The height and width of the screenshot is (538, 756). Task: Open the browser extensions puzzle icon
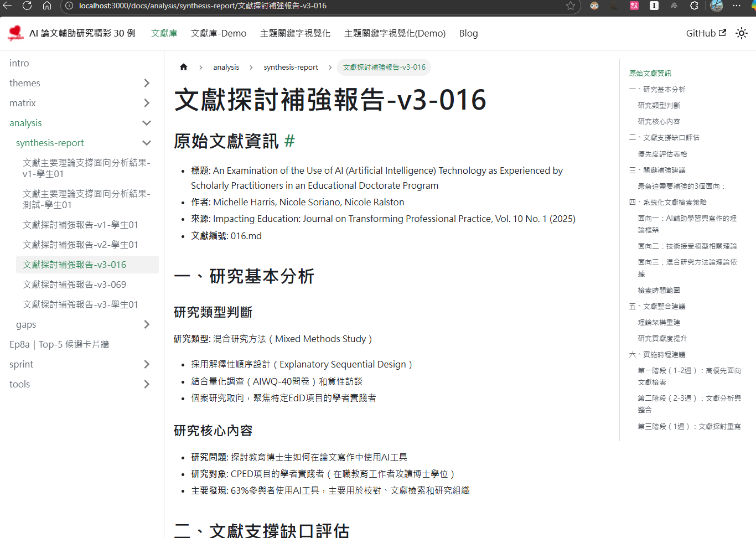pyautogui.click(x=694, y=6)
